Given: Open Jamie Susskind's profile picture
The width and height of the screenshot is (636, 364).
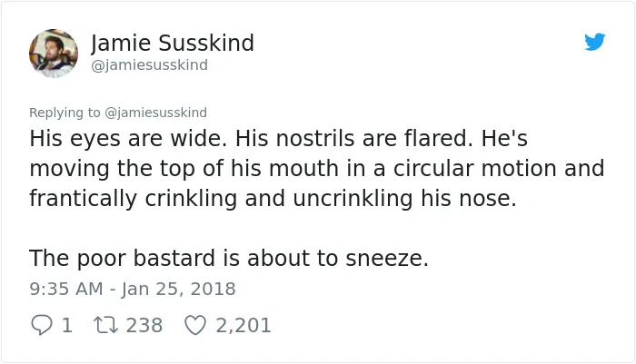Looking at the screenshot, I should pos(54,53).
